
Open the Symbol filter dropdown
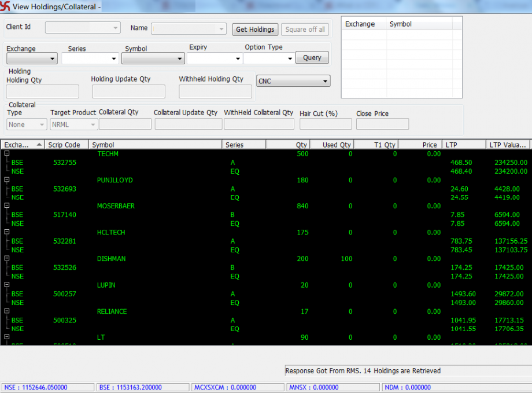pyautogui.click(x=153, y=58)
